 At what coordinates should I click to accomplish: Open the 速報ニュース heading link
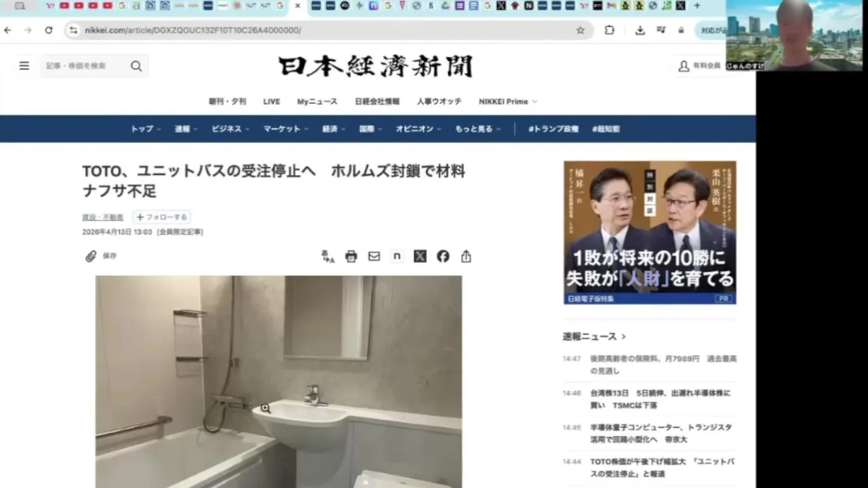[594, 336]
